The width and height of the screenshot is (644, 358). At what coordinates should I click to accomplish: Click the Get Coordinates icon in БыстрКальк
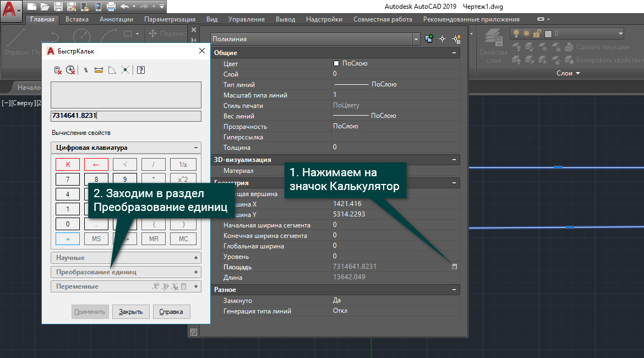coord(85,70)
